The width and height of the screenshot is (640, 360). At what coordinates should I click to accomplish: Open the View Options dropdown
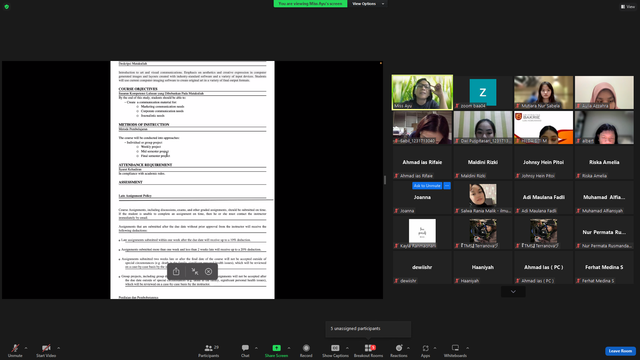[x=368, y=4]
